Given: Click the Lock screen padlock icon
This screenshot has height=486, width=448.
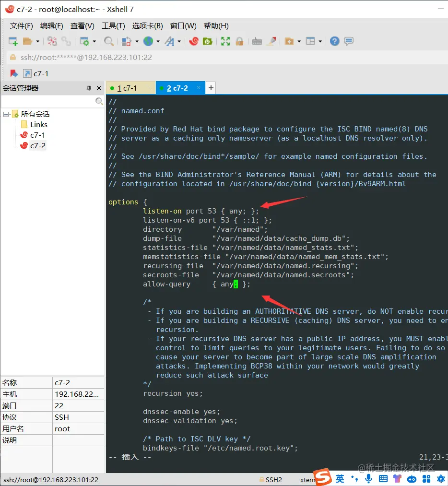Looking at the screenshot, I should (x=239, y=41).
